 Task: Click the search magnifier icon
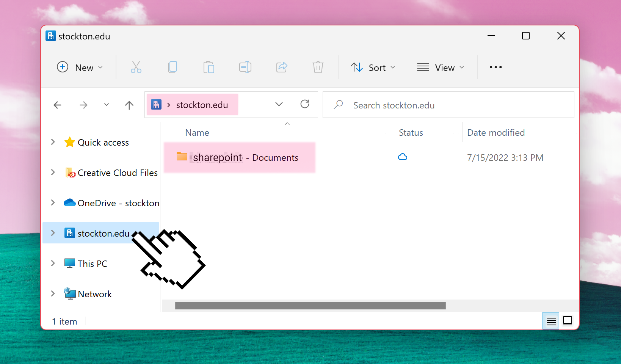338,105
